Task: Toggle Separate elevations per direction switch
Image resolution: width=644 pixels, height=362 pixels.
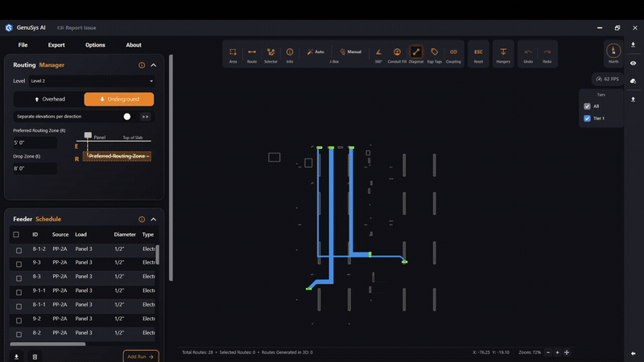Action: 127,117
